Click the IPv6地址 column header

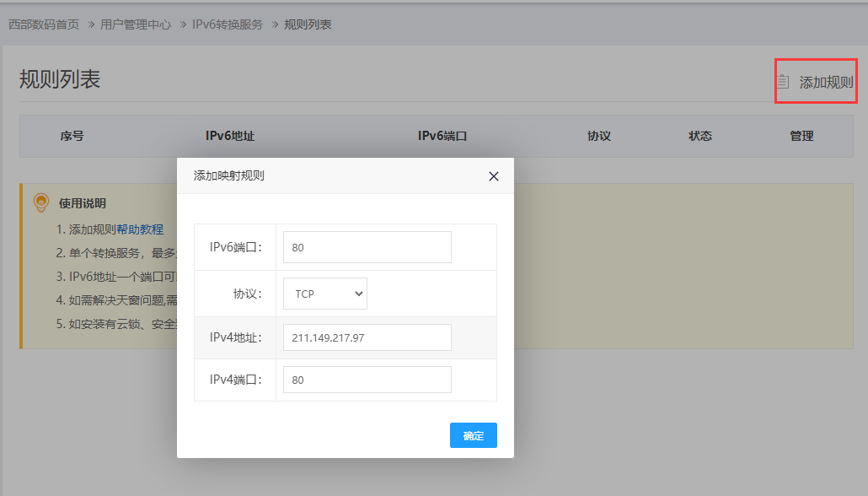(x=230, y=136)
